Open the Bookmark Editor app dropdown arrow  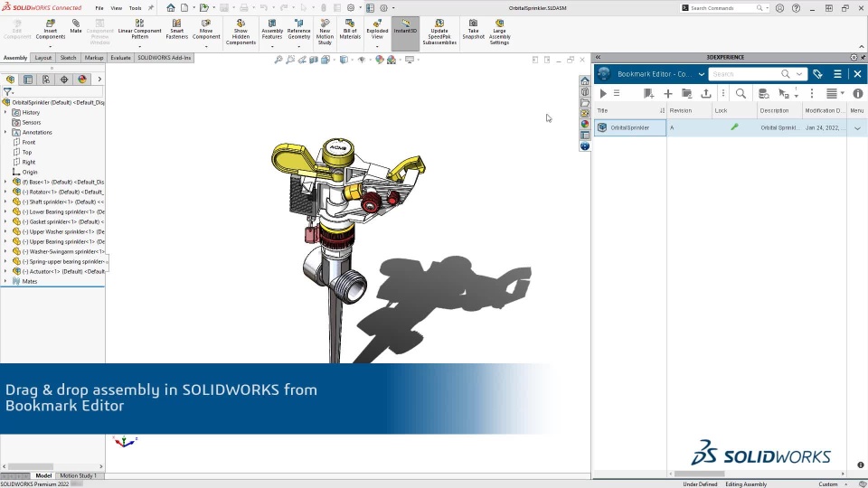[x=702, y=74]
